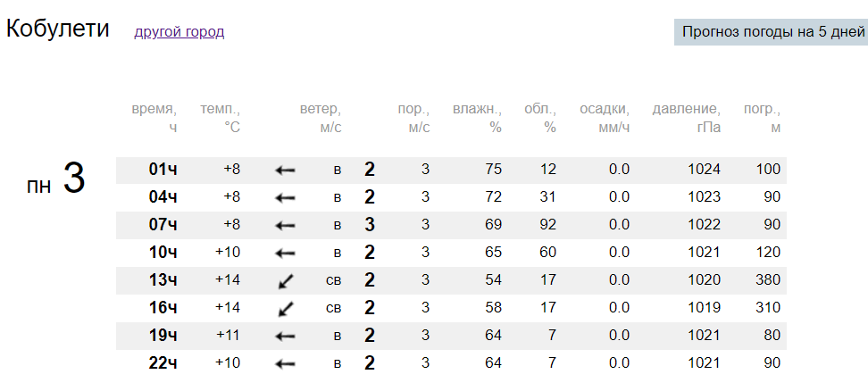The height and width of the screenshot is (391, 868).
Task: Click the east wind arrow at 10ч
Action: click(285, 254)
